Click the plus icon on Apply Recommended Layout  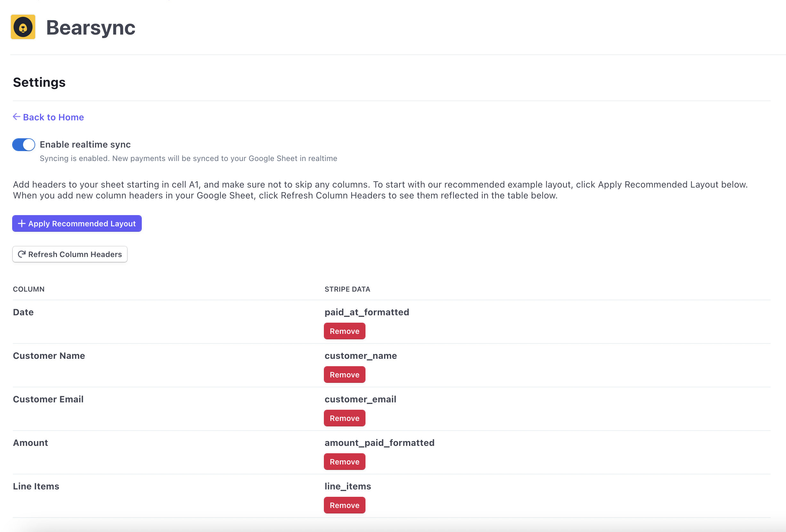22,223
